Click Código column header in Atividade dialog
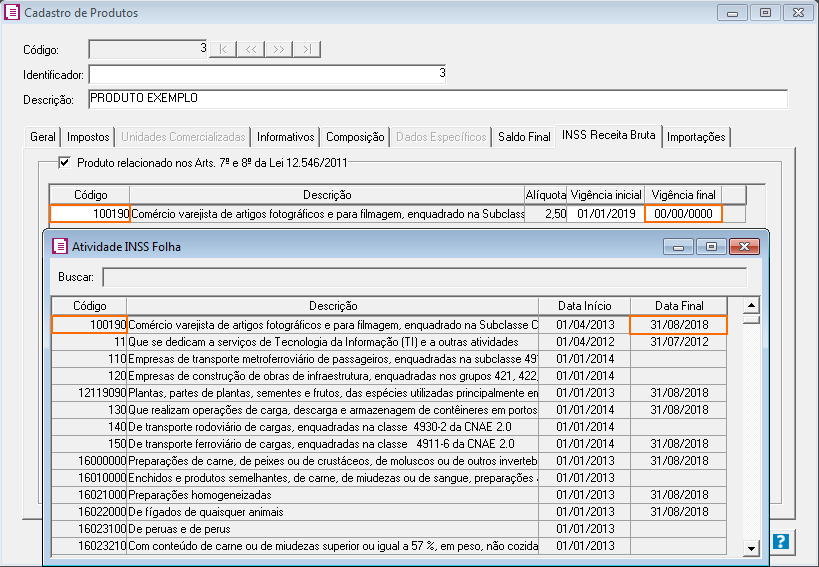This screenshot has height=567, width=819. tap(89, 306)
